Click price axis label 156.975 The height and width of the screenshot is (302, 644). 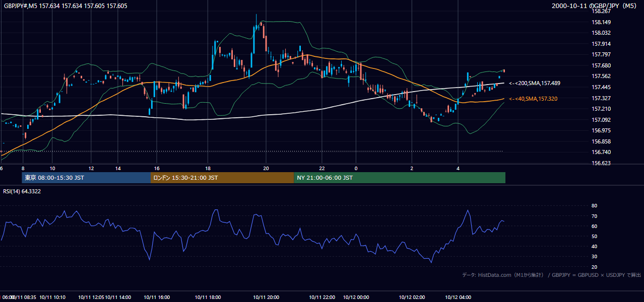click(601, 130)
